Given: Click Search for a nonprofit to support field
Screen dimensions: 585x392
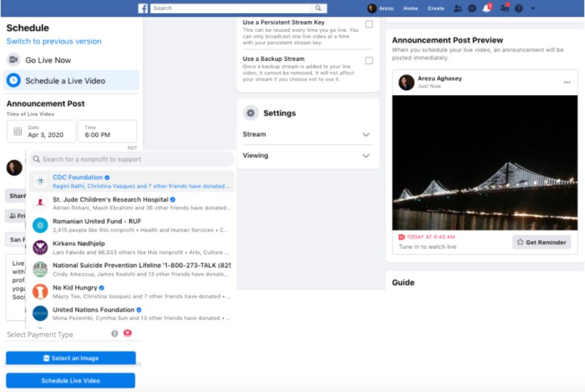Looking at the screenshot, I should (x=132, y=159).
